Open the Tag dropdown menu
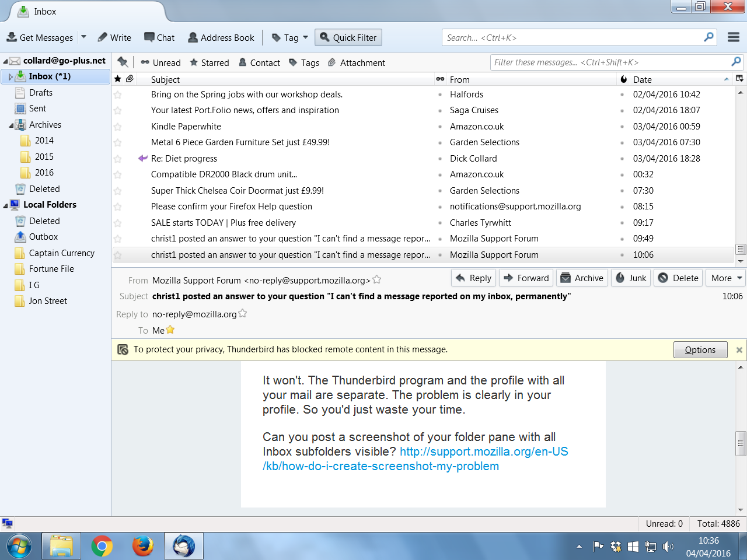 click(x=289, y=37)
